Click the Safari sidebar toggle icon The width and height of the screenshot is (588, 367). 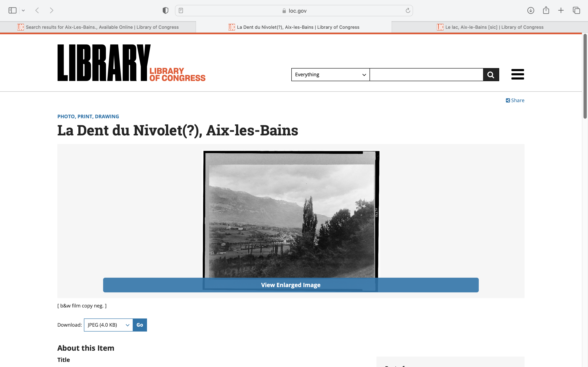coord(12,10)
